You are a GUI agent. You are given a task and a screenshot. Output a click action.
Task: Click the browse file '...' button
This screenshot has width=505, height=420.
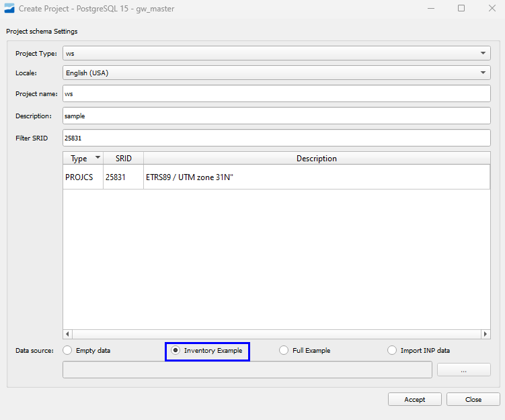click(x=463, y=370)
